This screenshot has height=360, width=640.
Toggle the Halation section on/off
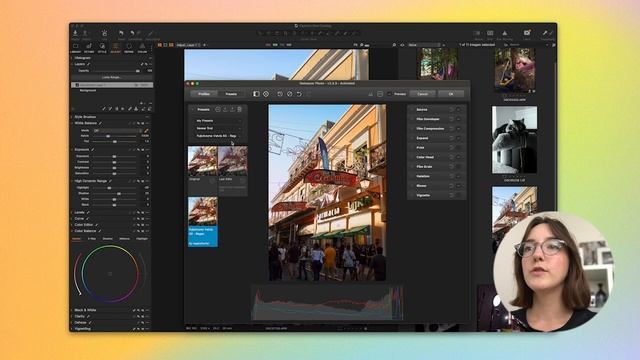pyautogui.click(x=458, y=176)
